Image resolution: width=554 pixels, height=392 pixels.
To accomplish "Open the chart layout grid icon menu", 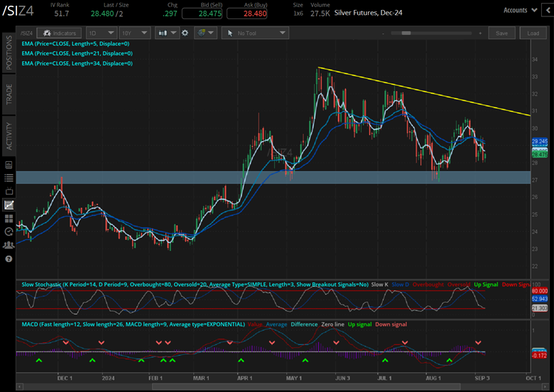I will 205,33.
